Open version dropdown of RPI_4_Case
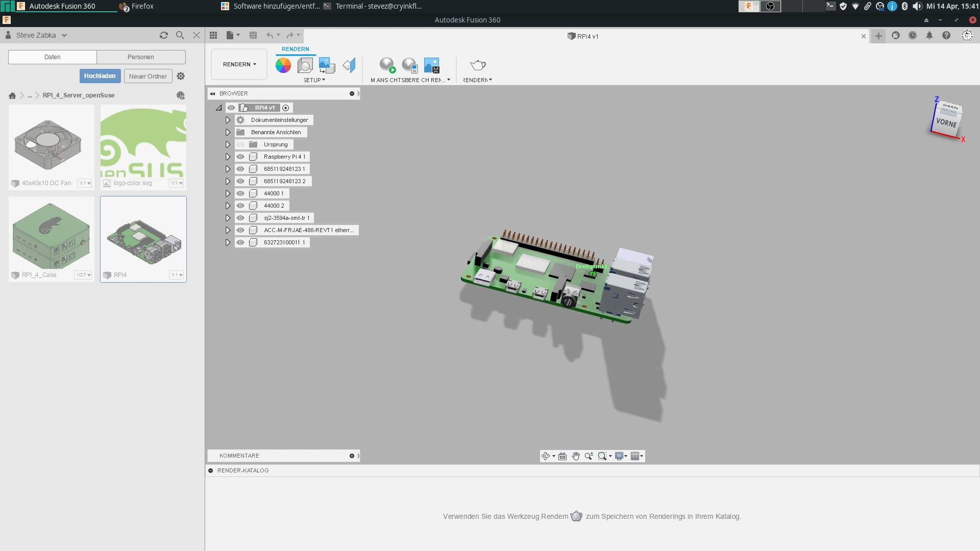Viewport: 980px width, 551px height. click(x=83, y=275)
